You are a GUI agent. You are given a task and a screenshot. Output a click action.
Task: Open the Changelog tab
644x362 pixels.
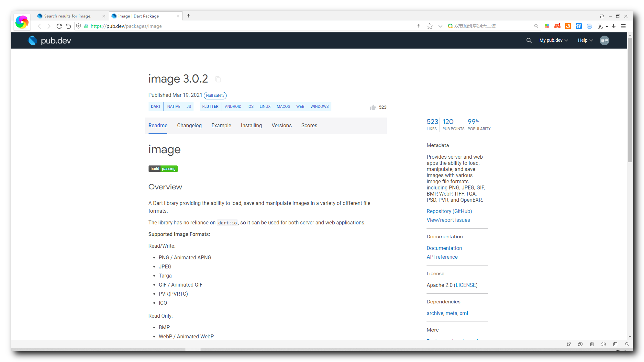point(189,126)
